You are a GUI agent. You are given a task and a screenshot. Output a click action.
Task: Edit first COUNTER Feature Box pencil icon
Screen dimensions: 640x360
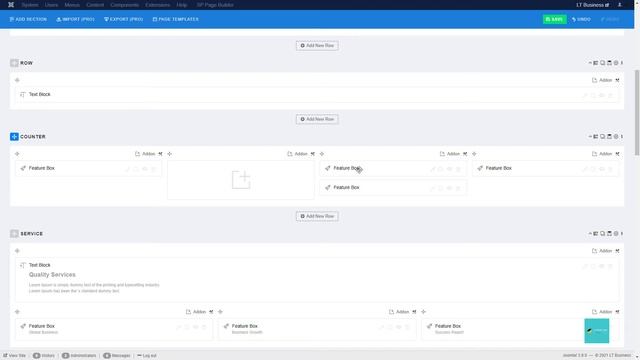coord(128,169)
